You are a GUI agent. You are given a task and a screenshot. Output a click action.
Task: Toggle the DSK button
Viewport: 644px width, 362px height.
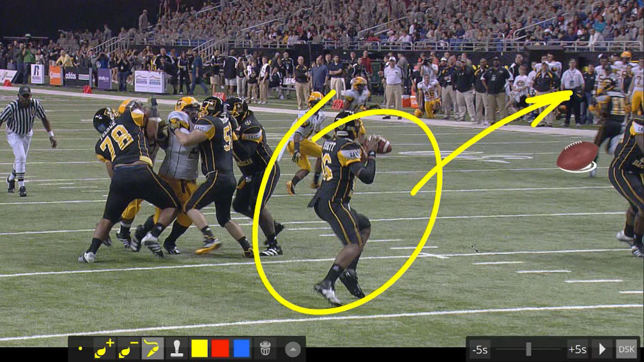626,349
